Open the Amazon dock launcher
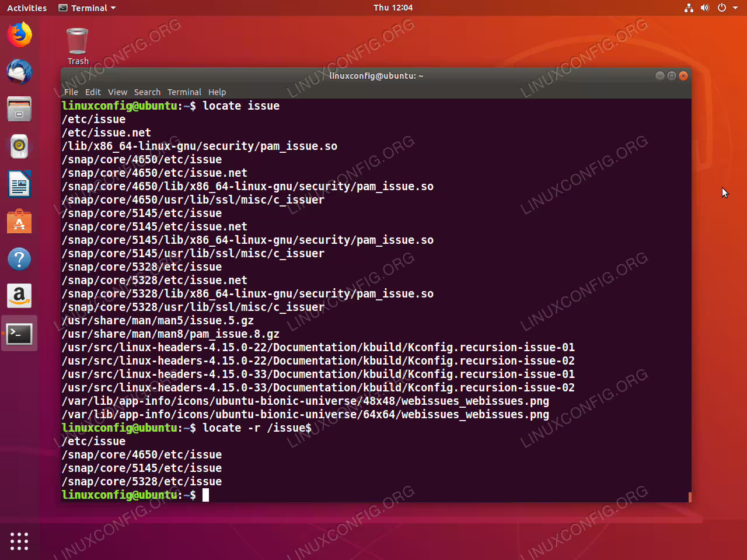Screen dimensions: 747x560 (x=19, y=296)
